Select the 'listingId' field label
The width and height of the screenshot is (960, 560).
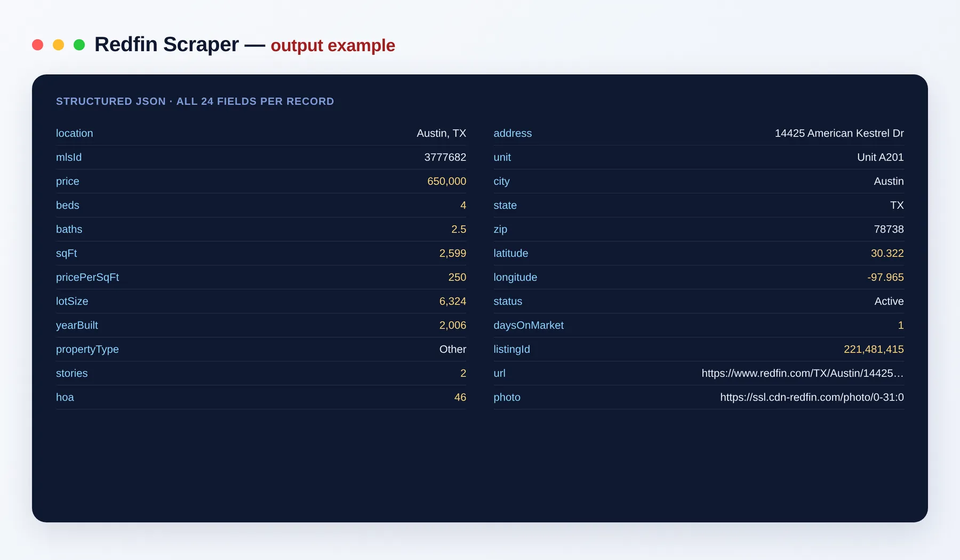point(512,349)
